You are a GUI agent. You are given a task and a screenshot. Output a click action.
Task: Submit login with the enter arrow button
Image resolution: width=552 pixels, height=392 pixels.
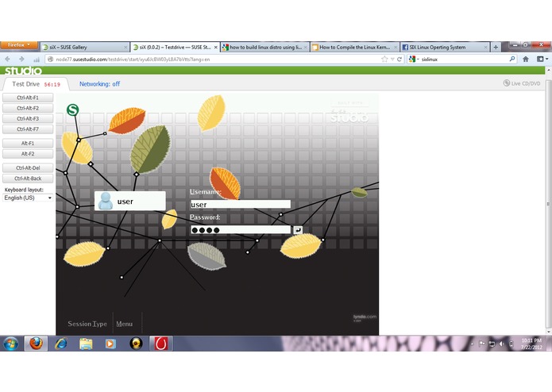pyautogui.click(x=298, y=230)
